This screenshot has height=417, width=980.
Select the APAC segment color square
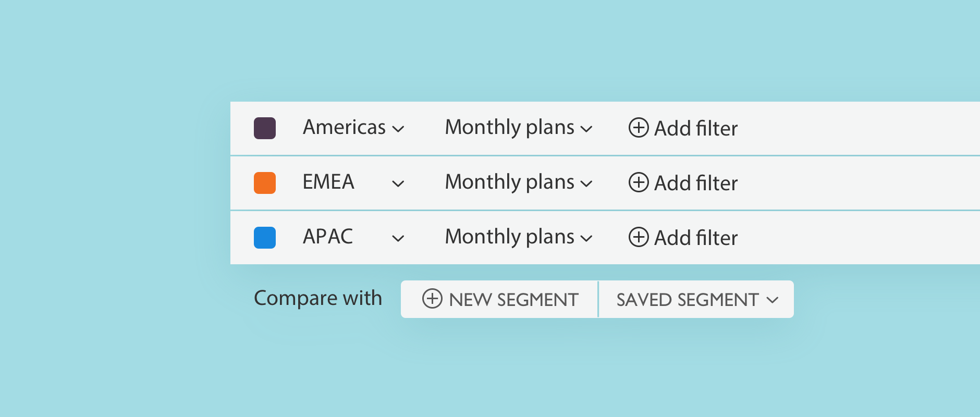pyautogui.click(x=265, y=238)
